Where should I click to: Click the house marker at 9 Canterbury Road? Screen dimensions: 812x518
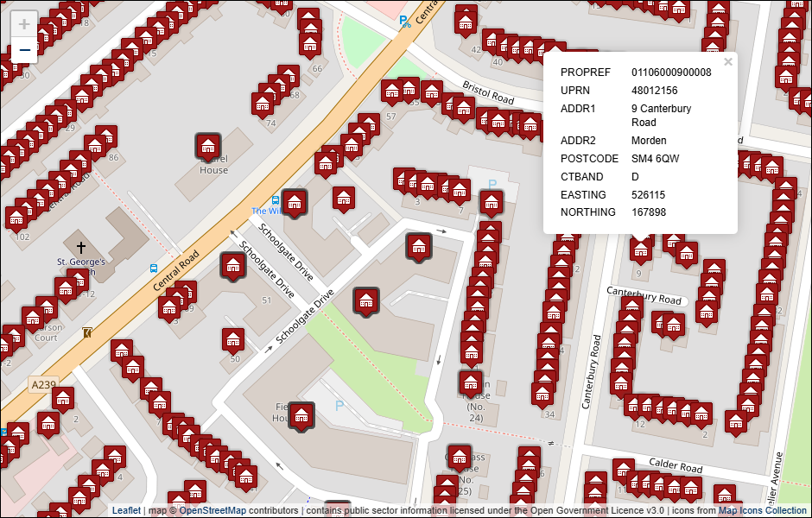[640, 250]
